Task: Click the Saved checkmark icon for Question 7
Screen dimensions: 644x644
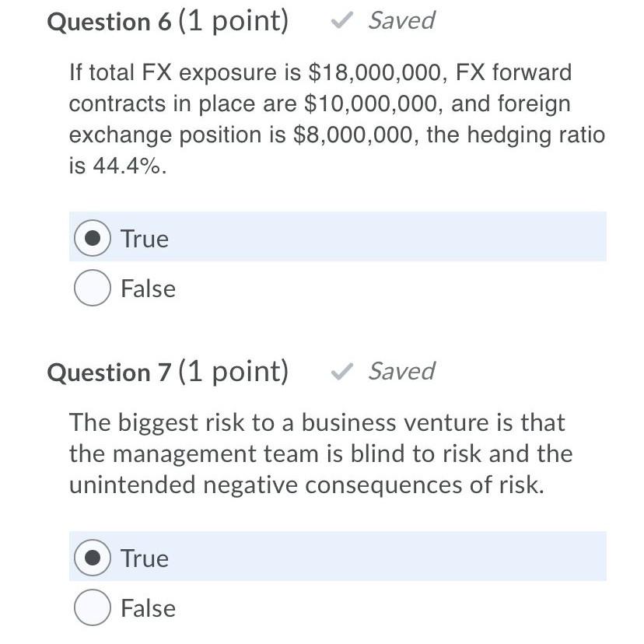Action: click(340, 372)
